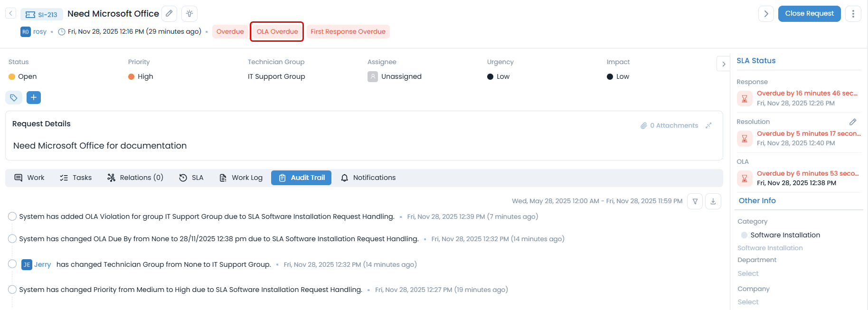
Task: Click the First Response Overdue badge
Action: (348, 32)
